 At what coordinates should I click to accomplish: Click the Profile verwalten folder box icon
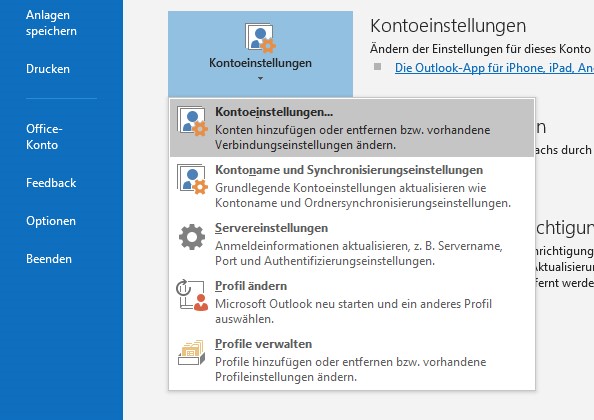(x=192, y=353)
